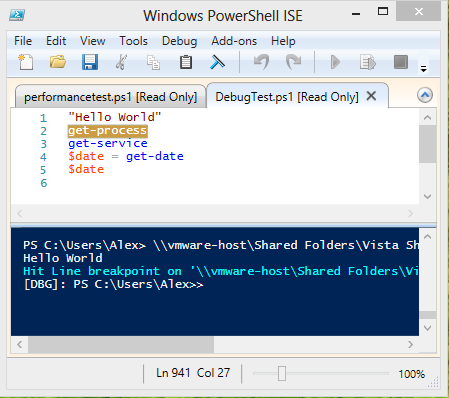Open the Tools menu
Image resolution: width=449 pixels, height=398 pixels.
[x=133, y=41]
